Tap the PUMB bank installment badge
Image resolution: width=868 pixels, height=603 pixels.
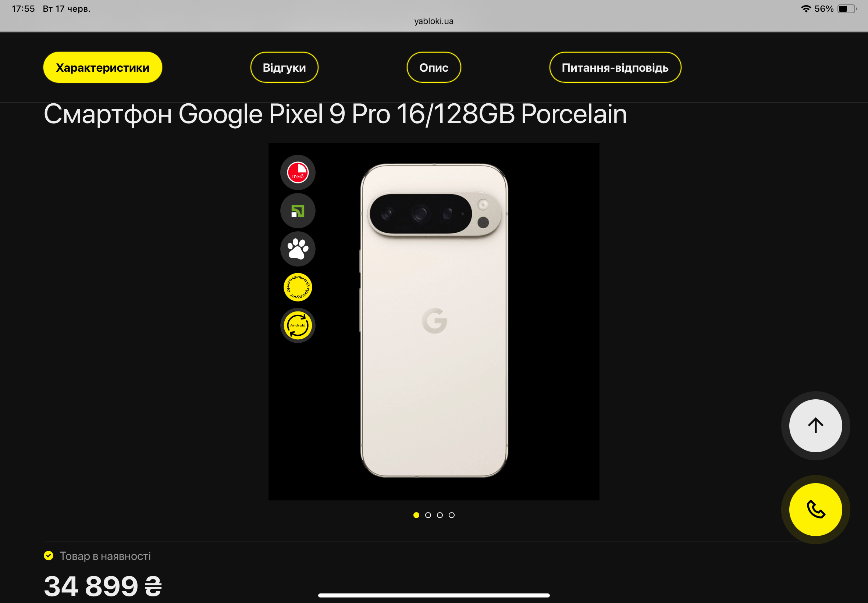pyautogui.click(x=298, y=172)
